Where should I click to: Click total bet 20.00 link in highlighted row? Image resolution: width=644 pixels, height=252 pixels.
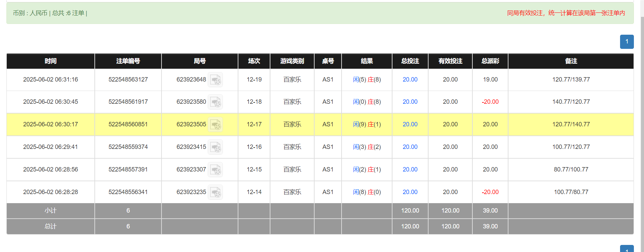tap(410, 124)
